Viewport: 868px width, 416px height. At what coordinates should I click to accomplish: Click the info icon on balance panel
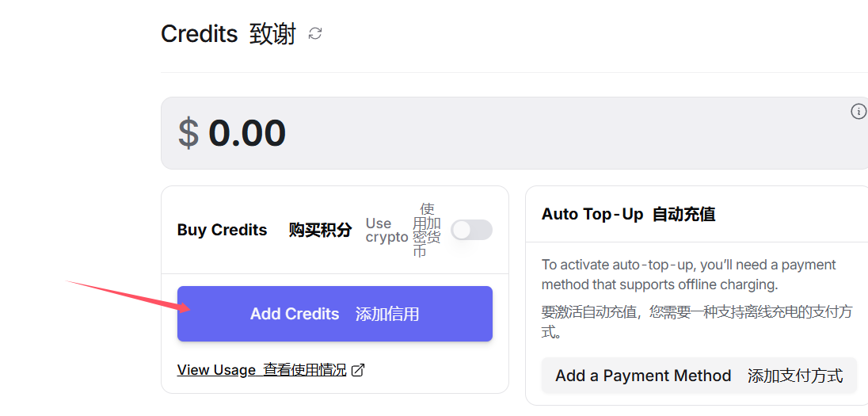858,112
